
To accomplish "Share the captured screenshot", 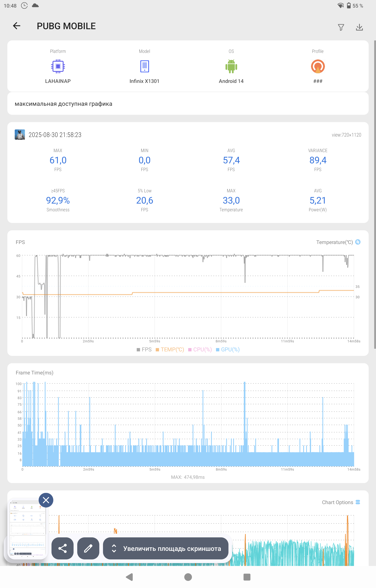I will [62, 548].
